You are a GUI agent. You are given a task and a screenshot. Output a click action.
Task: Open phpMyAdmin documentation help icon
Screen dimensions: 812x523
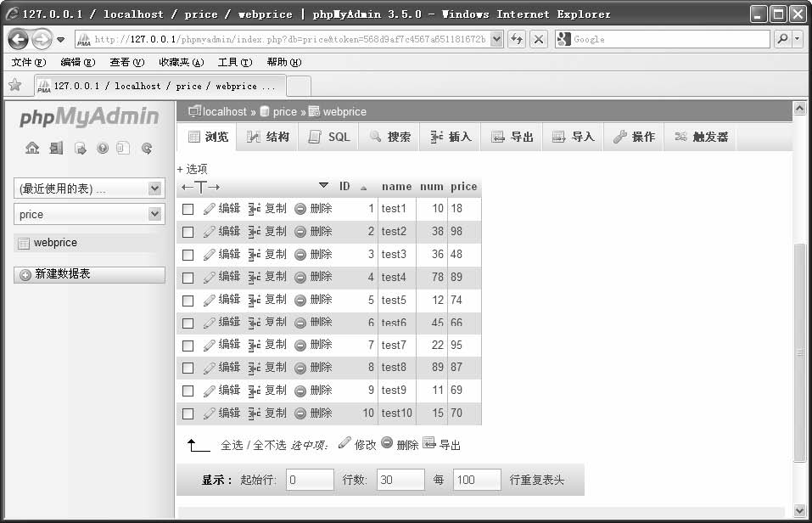103,149
